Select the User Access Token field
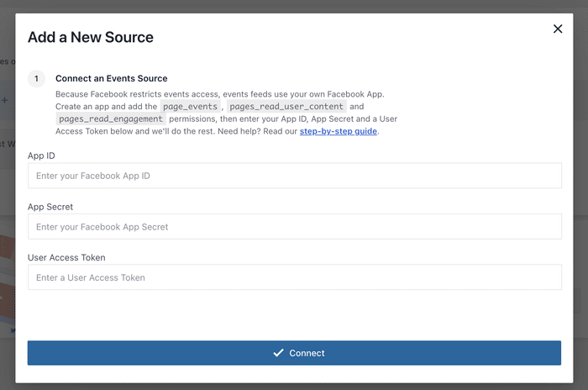 tap(294, 277)
